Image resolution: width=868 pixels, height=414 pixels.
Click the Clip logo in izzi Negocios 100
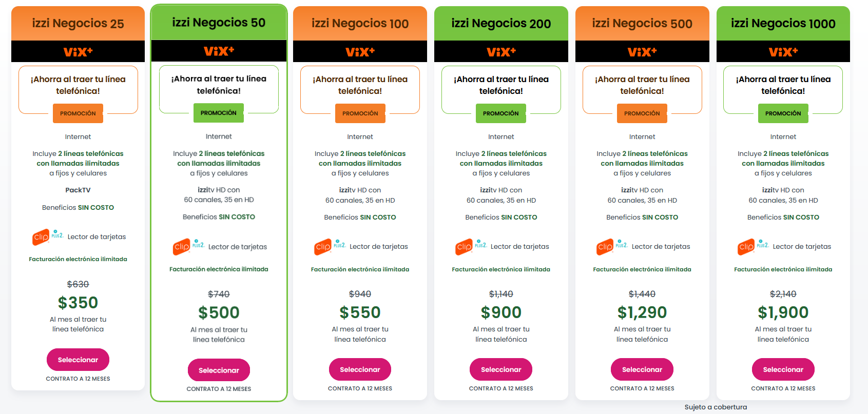323,247
